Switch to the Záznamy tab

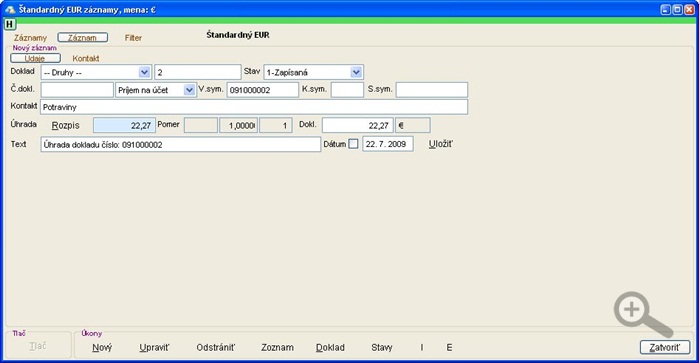pyautogui.click(x=30, y=38)
